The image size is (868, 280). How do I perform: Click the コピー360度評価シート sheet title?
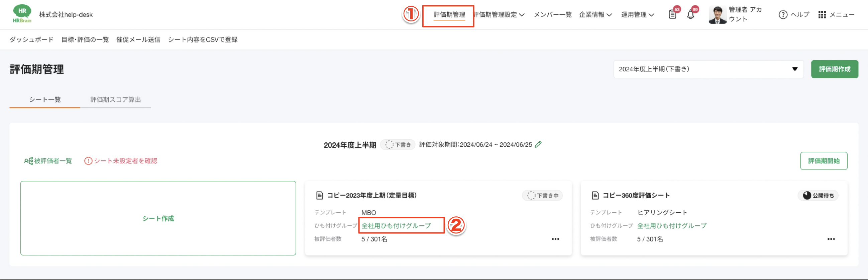636,195
